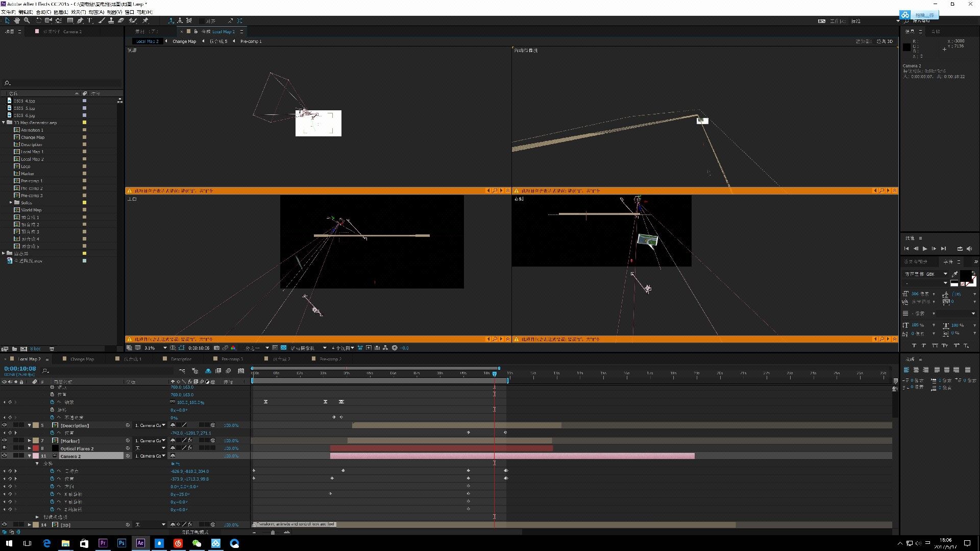The width and height of the screenshot is (980, 551).
Task: Click the eyedropper in Character panel
Action: point(955,274)
